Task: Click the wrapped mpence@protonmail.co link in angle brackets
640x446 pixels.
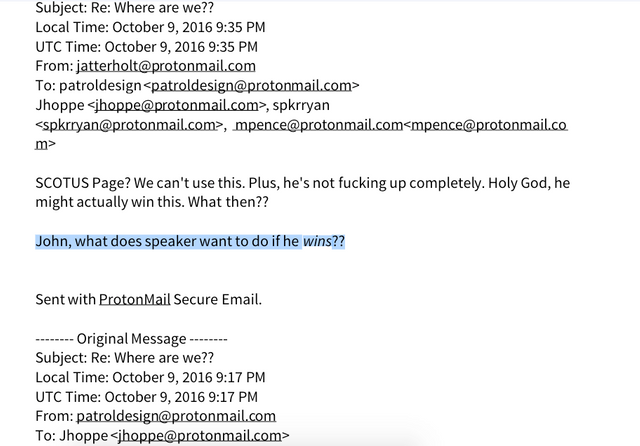Action: click(489, 125)
